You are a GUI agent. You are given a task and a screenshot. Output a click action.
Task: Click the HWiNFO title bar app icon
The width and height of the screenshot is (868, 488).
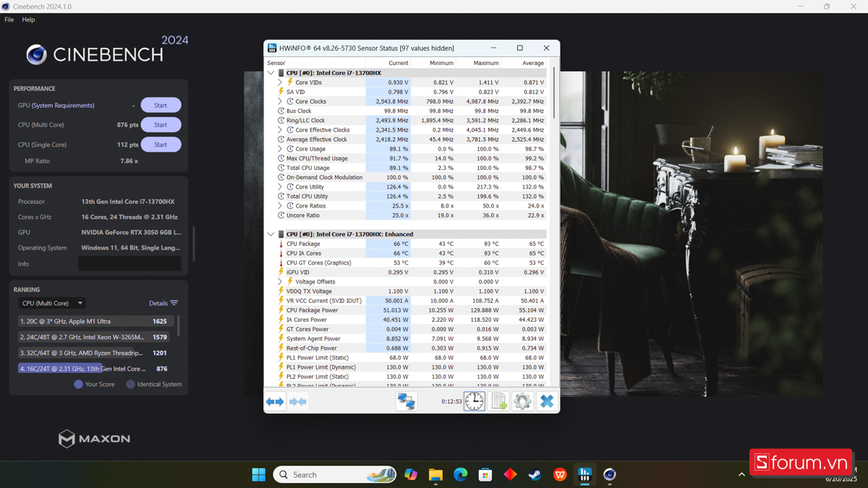pos(272,48)
